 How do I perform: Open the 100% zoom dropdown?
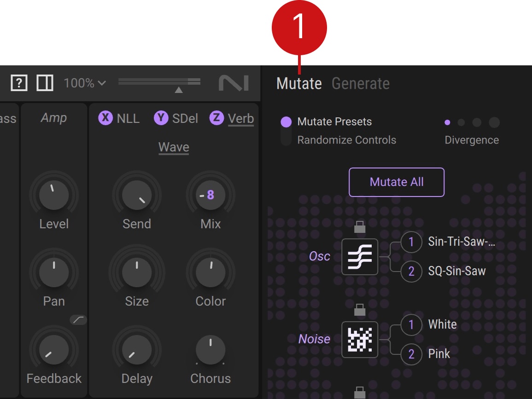pyautogui.click(x=85, y=83)
